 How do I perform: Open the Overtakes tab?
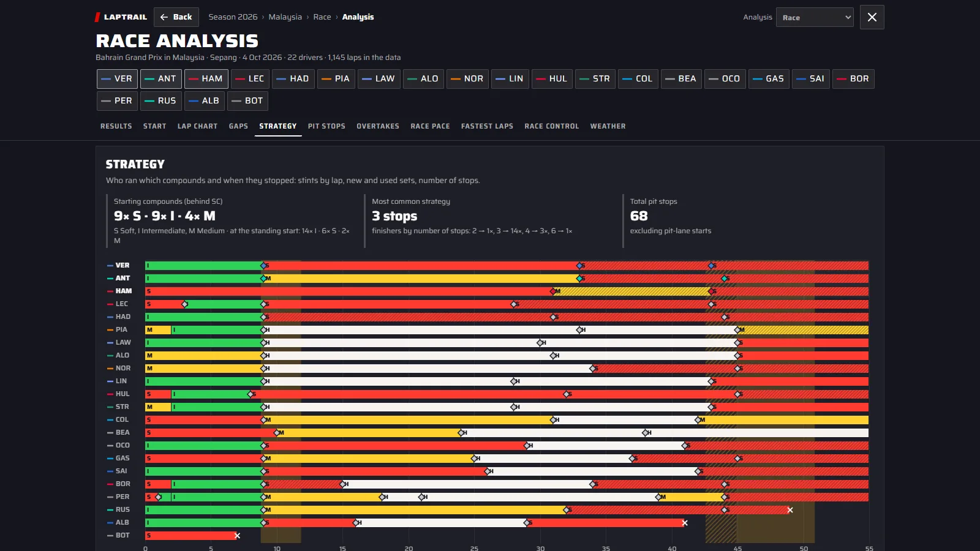point(378,126)
